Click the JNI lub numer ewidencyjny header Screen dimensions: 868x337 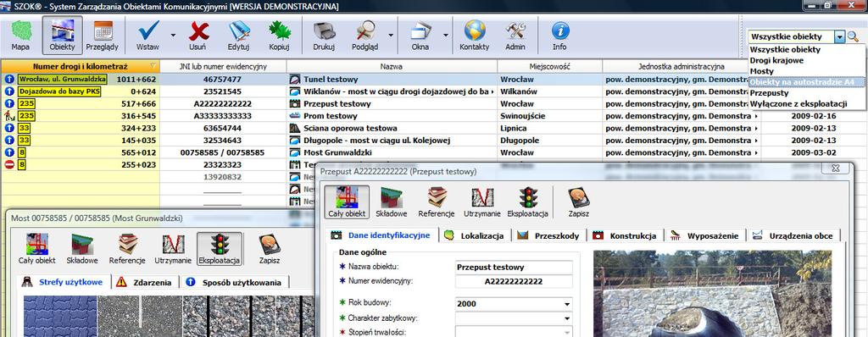point(223,66)
